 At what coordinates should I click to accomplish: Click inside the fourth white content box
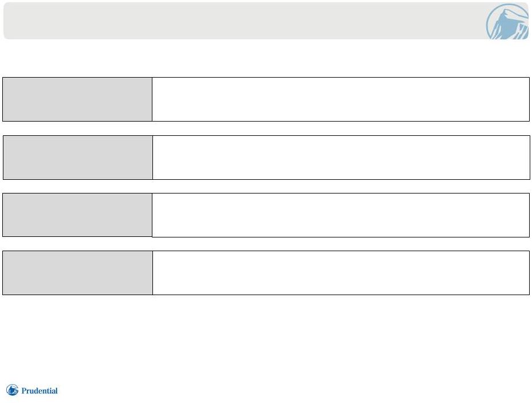(x=341, y=273)
